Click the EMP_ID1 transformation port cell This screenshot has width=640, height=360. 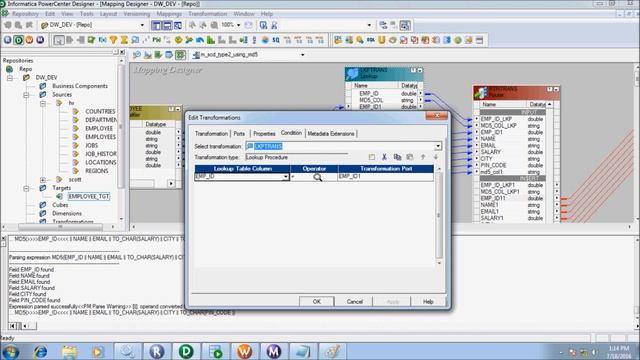[x=386, y=176]
